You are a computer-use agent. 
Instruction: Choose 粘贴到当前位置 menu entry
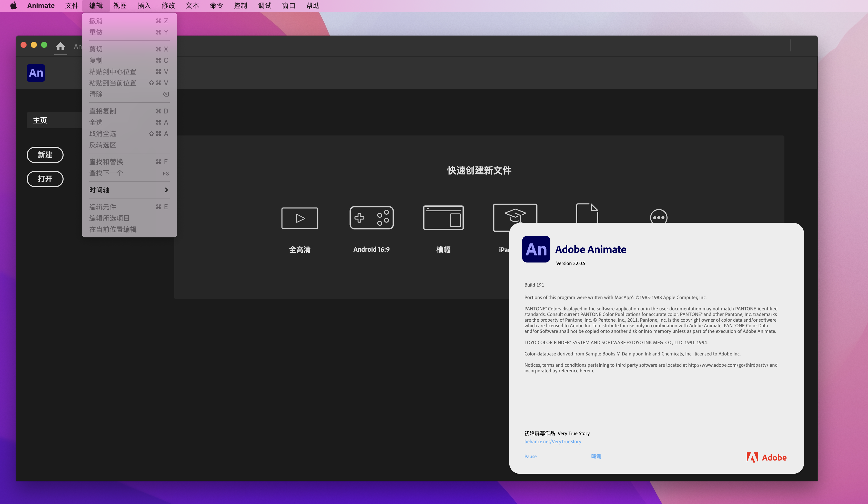129,83
